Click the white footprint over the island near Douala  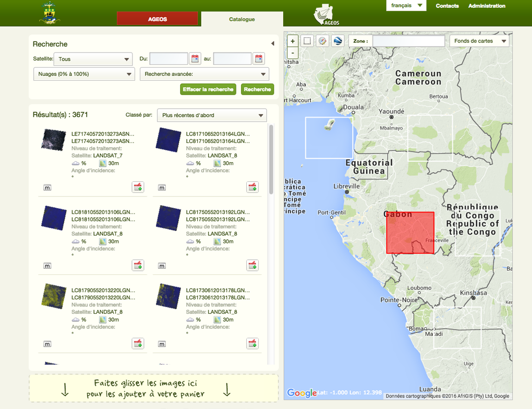coord(329,138)
